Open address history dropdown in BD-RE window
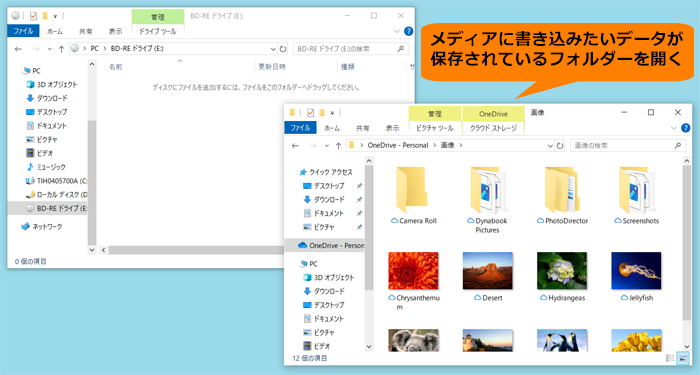 point(273,49)
